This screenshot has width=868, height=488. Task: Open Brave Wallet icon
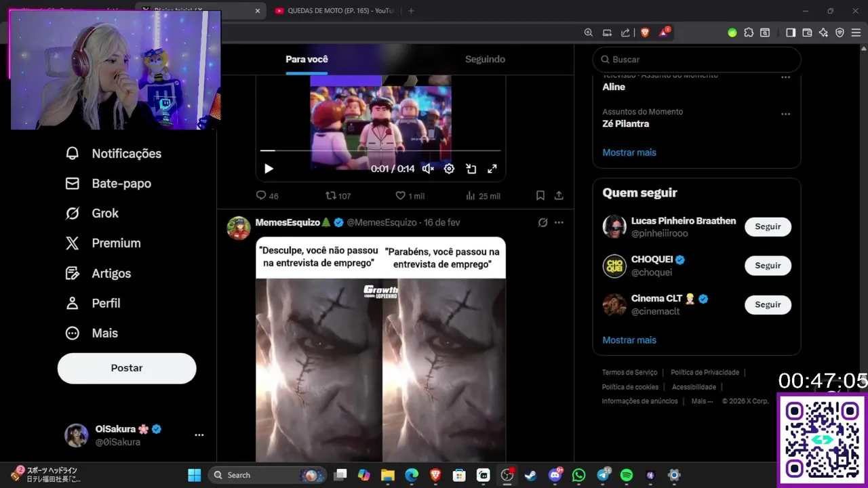[x=807, y=33]
